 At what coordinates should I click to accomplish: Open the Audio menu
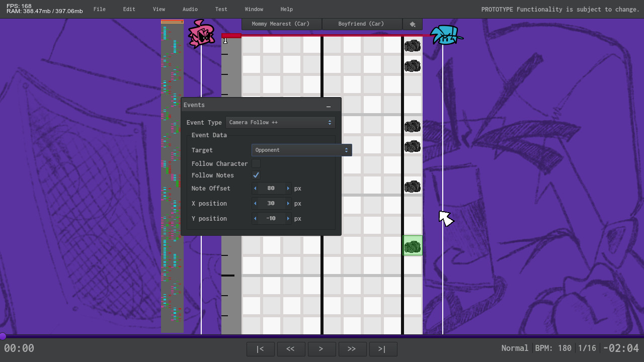[190, 9]
